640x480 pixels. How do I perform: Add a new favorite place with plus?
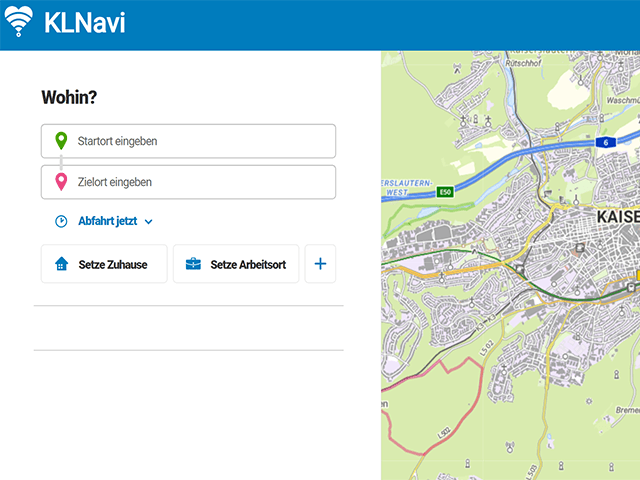coord(320,264)
